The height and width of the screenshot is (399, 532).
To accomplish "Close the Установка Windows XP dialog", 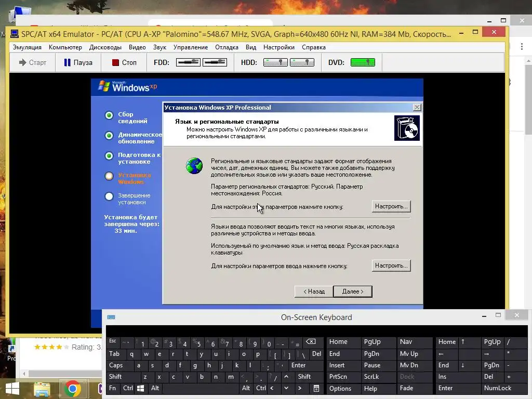I will tap(417, 108).
